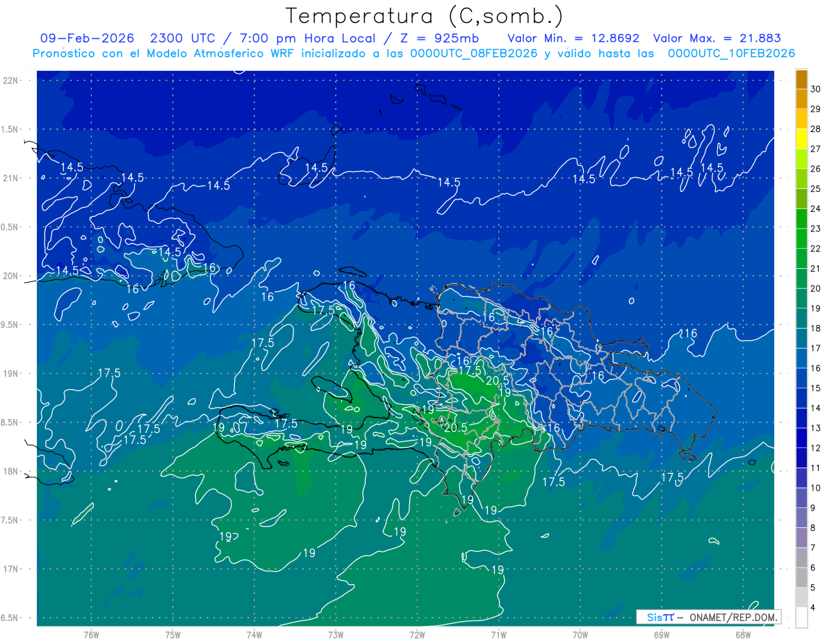Click legend swatch between 29 and 30
834x644 pixels.
point(801,99)
